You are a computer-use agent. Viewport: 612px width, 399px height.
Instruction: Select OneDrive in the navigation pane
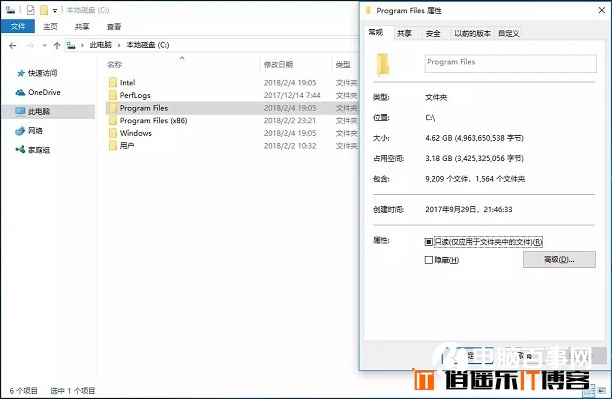(x=38, y=92)
